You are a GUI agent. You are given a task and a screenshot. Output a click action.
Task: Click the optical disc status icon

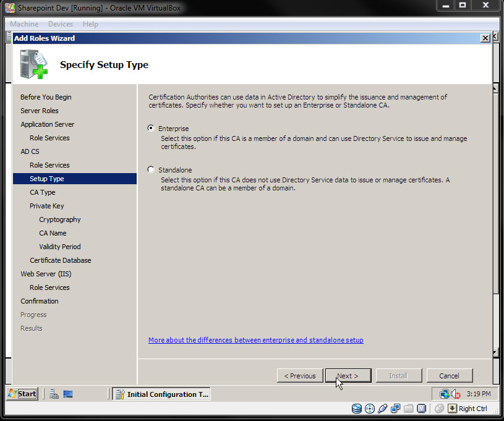(370, 409)
